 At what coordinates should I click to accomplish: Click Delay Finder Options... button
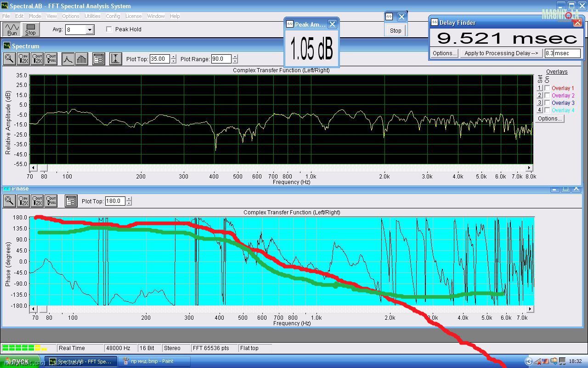coord(444,53)
